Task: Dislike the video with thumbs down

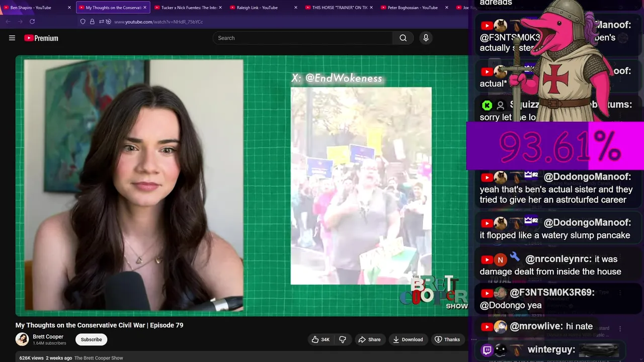Action: [343, 339]
